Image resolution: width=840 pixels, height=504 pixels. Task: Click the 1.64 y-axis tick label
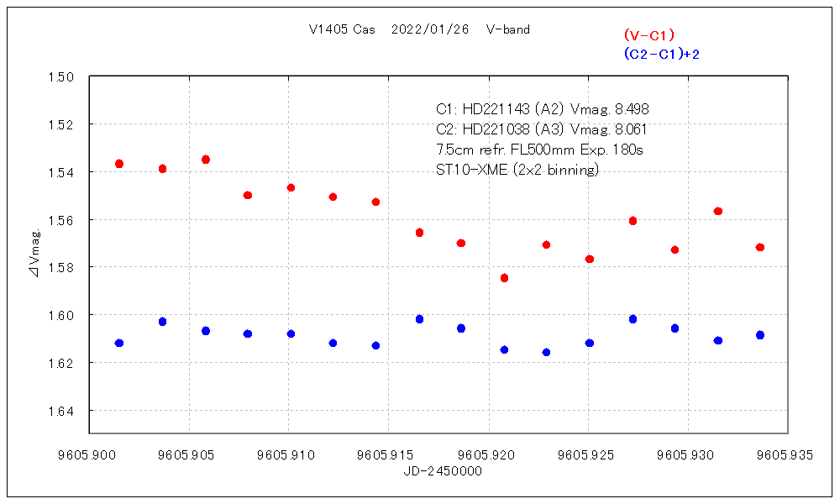point(61,411)
